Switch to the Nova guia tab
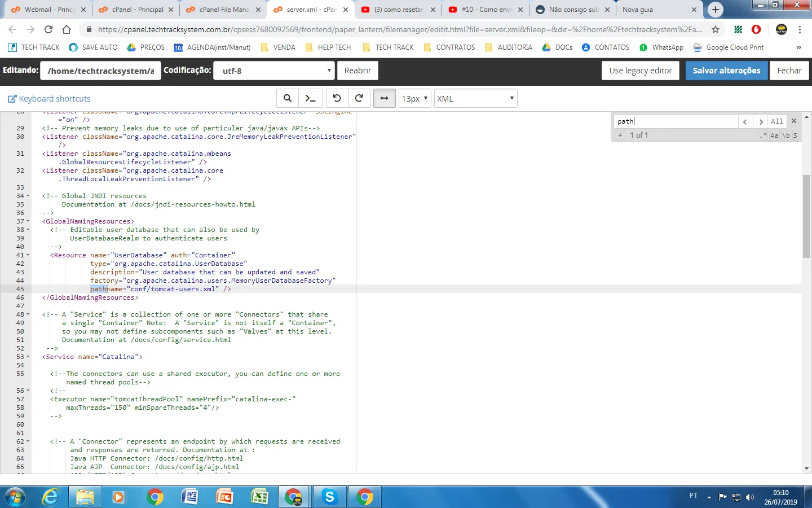Image resolution: width=812 pixels, height=508 pixels. (x=660, y=10)
